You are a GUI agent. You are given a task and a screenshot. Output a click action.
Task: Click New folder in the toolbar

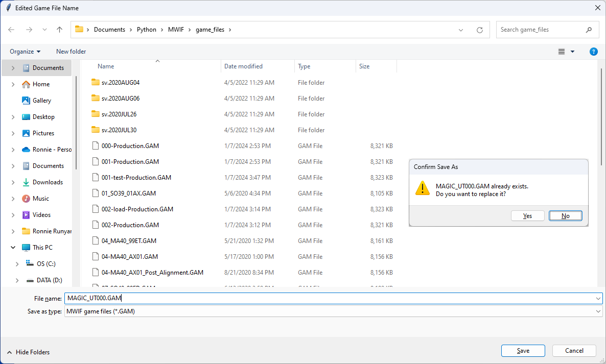tap(71, 52)
